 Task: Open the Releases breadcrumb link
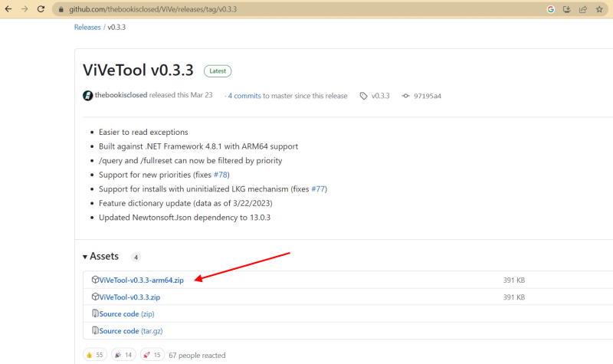(x=87, y=27)
